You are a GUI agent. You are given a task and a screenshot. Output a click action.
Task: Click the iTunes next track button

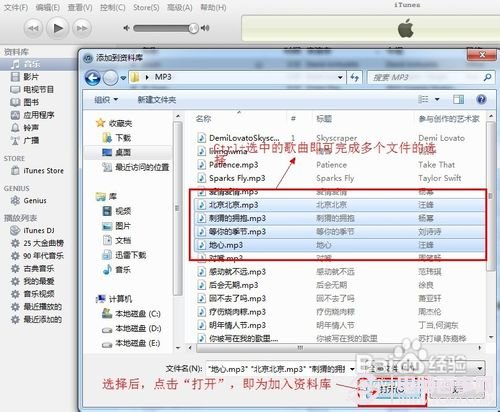tap(82, 28)
